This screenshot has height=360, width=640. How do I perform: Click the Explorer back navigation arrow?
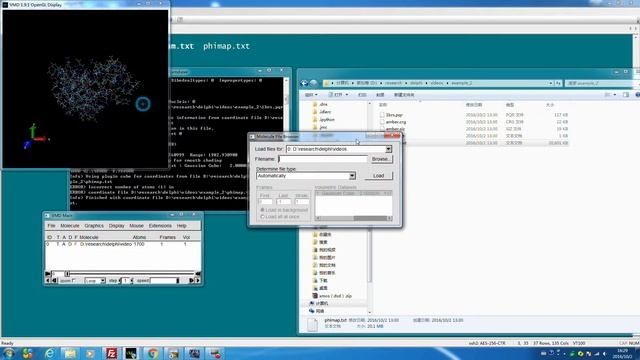coord(304,83)
